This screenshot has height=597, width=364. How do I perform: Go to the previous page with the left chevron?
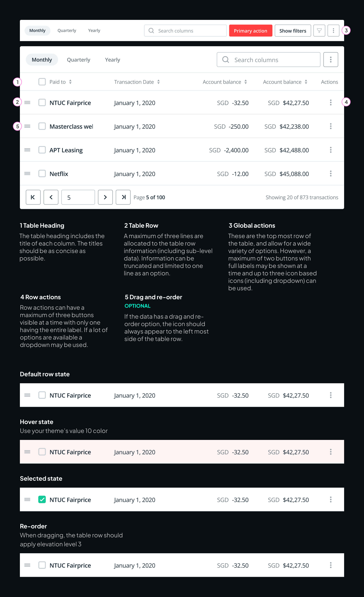coord(51,197)
